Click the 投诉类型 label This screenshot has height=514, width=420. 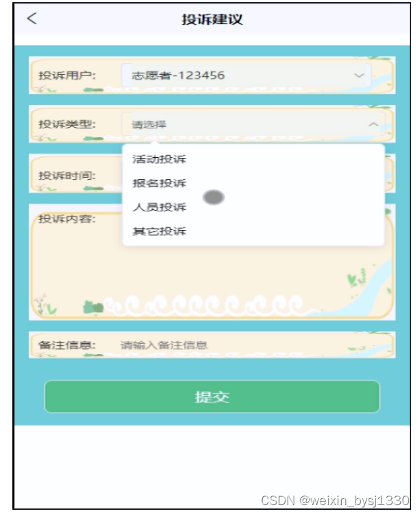(67, 124)
